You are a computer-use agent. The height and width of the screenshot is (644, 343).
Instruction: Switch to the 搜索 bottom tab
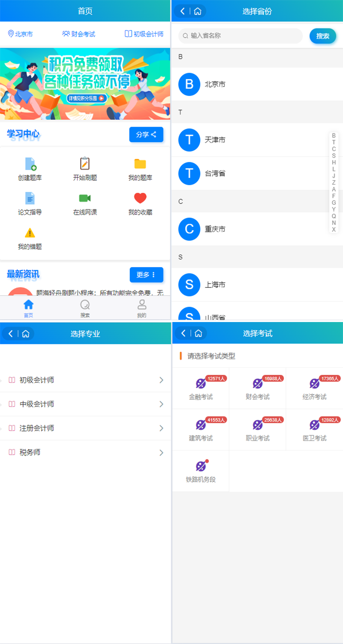coord(85,308)
